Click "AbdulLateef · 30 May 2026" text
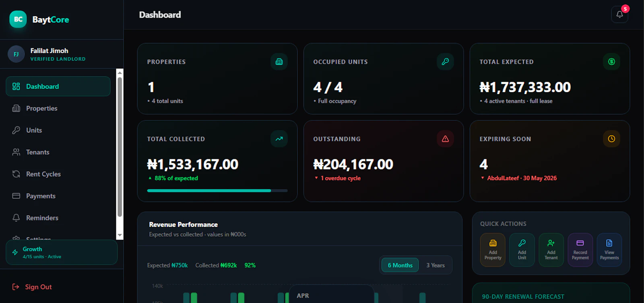The image size is (644, 303). coord(522,178)
